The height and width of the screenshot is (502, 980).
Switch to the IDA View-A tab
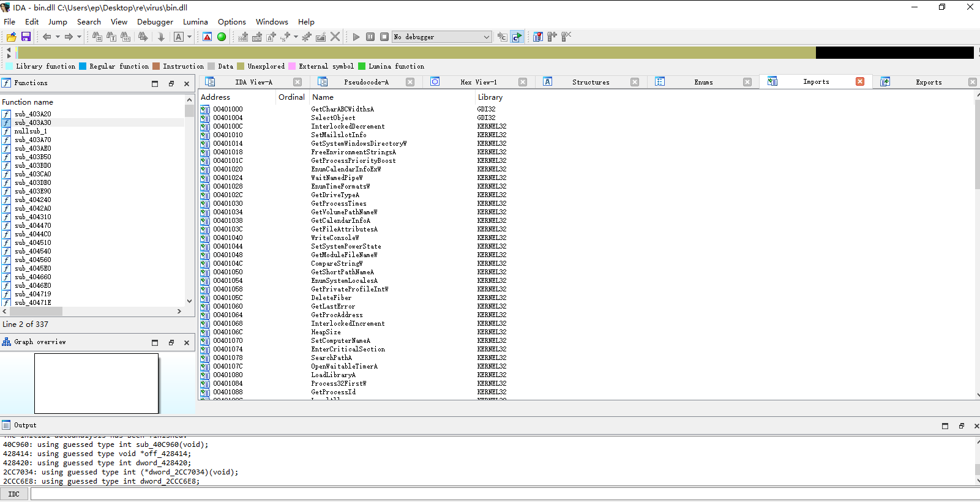coord(253,82)
